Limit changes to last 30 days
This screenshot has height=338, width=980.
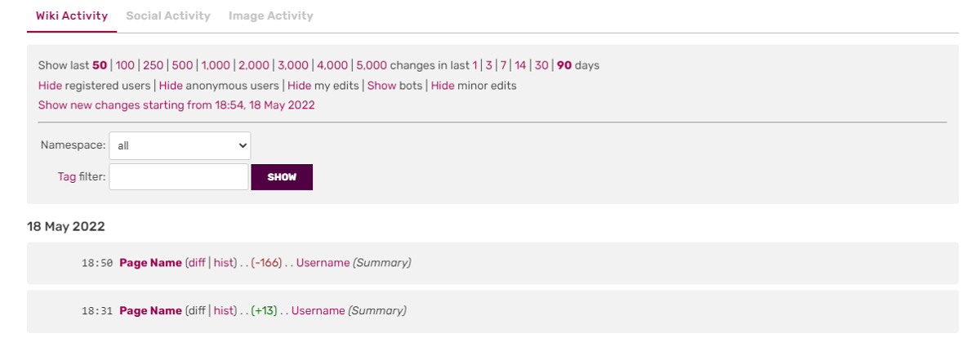pos(541,65)
